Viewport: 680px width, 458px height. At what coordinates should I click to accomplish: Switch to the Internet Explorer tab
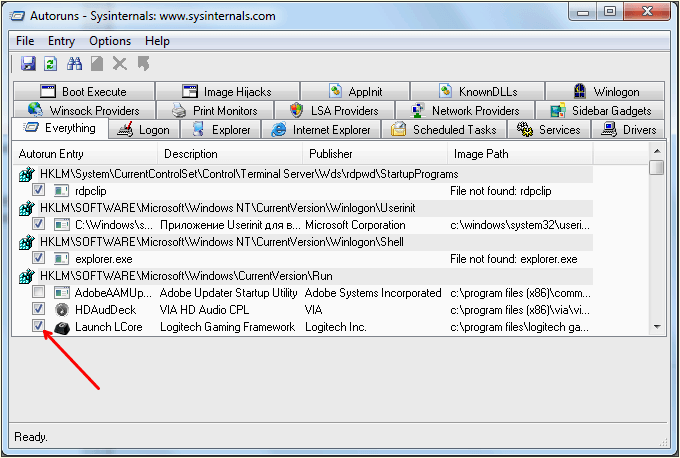pos(321,130)
